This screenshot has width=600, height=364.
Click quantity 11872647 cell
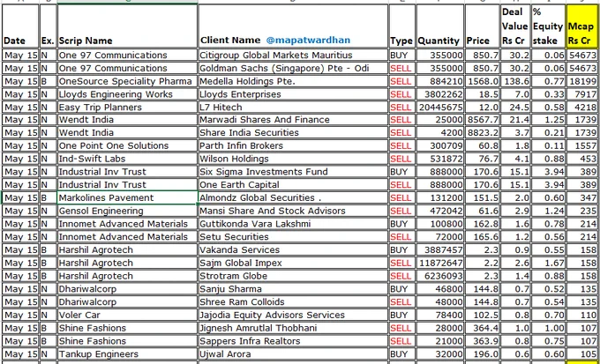[x=440, y=263]
